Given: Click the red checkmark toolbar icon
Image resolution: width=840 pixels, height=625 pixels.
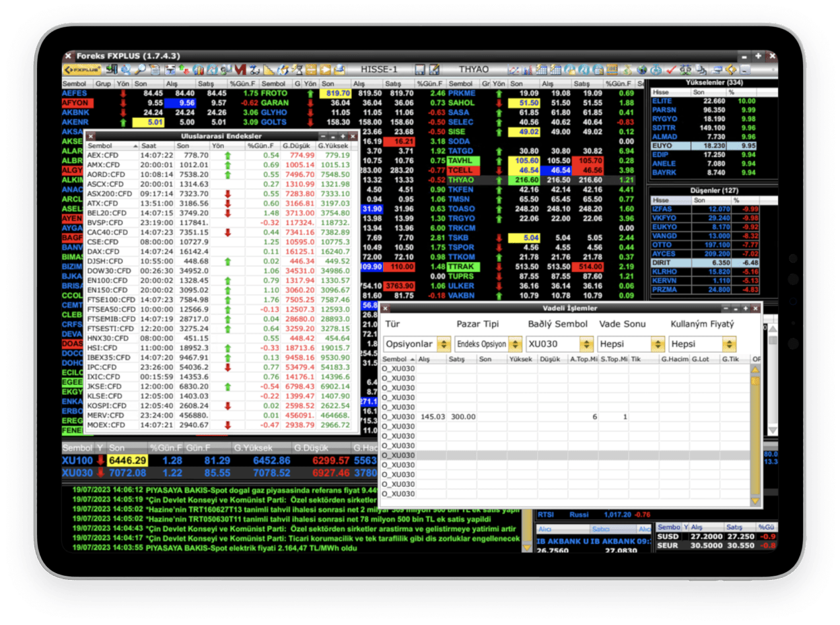Looking at the screenshot, I should 671,70.
